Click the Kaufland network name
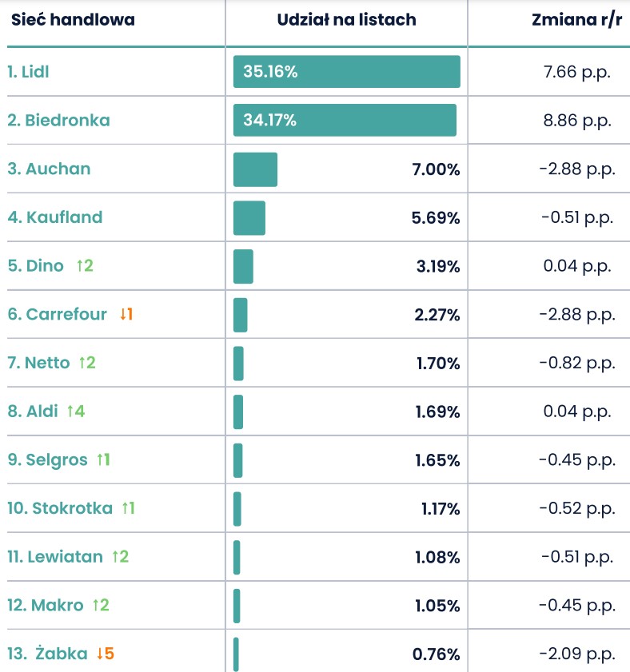 pyautogui.click(x=55, y=217)
